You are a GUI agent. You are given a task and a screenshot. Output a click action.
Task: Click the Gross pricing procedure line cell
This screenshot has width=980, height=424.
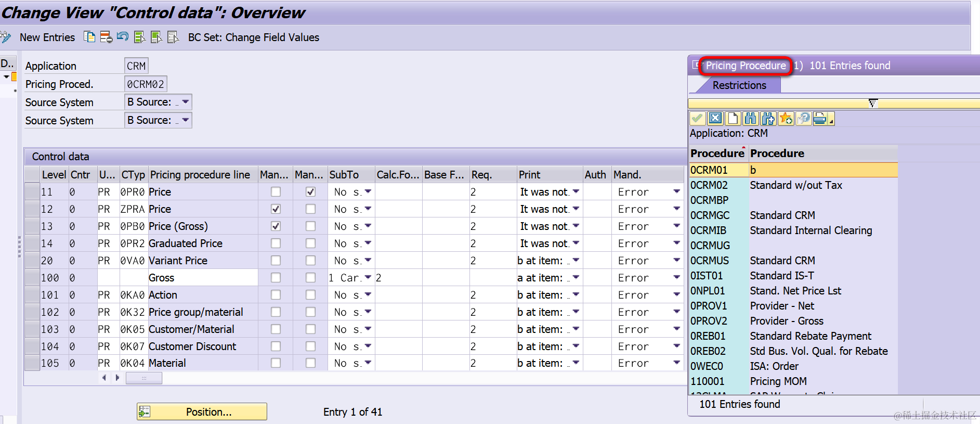click(203, 278)
